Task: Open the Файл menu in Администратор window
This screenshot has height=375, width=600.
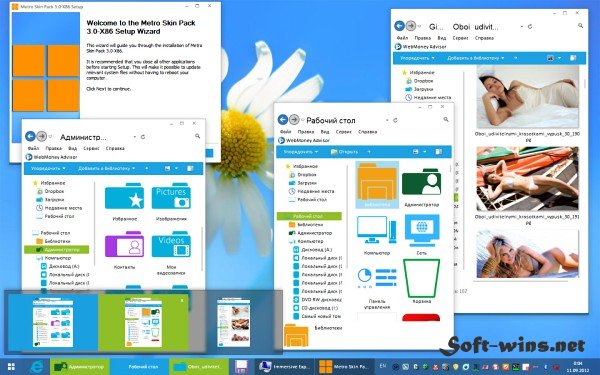Action: tap(33, 148)
